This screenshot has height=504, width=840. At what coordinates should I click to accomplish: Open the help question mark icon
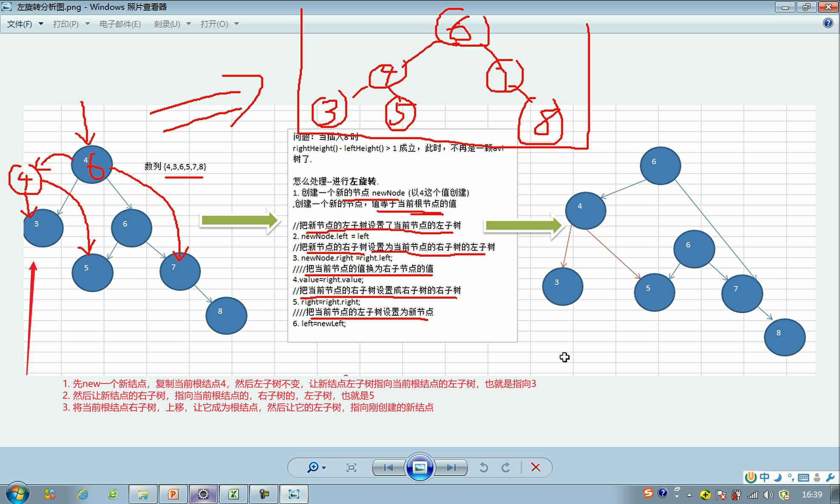(828, 23)
